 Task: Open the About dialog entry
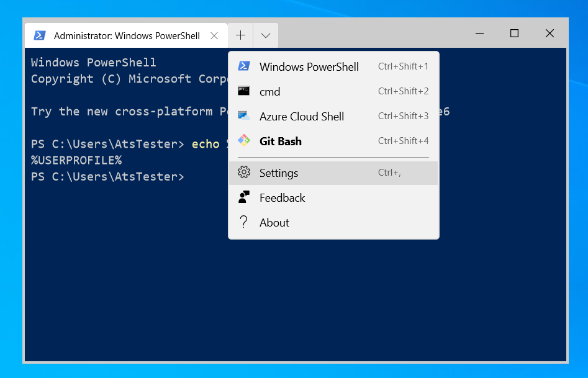(274, 222)
